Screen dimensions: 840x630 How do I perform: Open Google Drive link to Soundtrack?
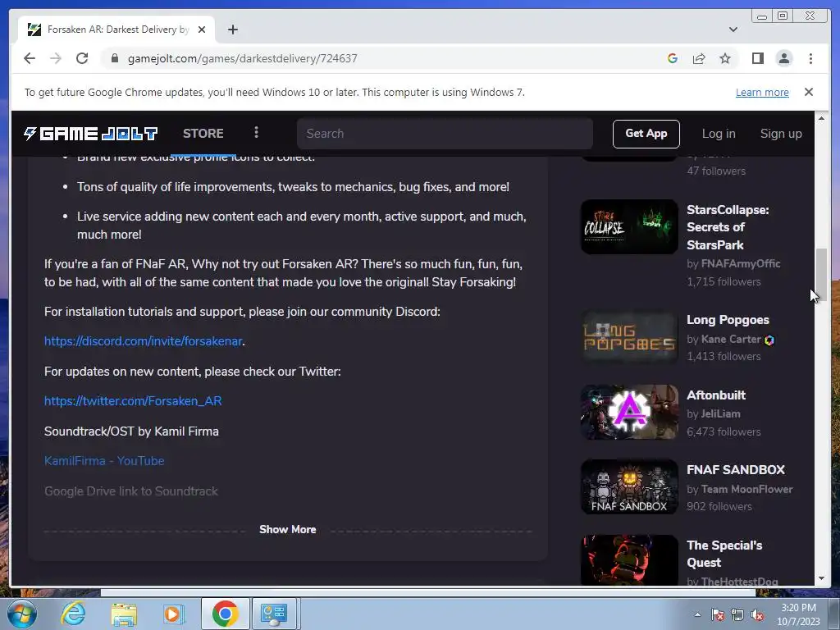click(130, 491)
